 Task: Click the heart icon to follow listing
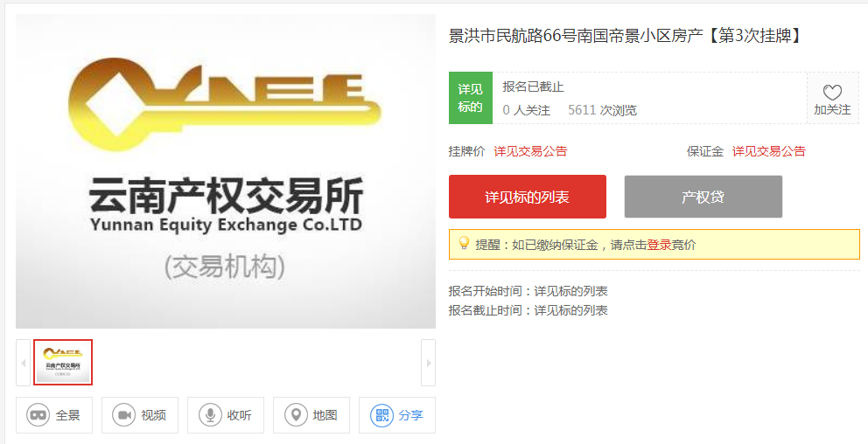tap(832, 93)
